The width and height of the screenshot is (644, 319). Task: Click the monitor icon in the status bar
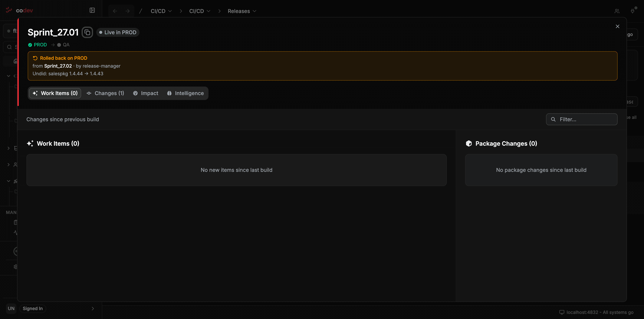point(562,312)
